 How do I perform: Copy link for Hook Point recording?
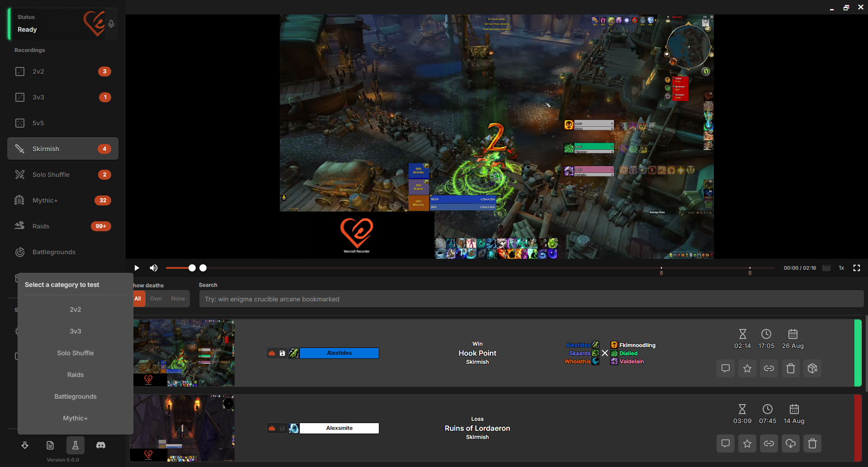(x=769, y=368)
